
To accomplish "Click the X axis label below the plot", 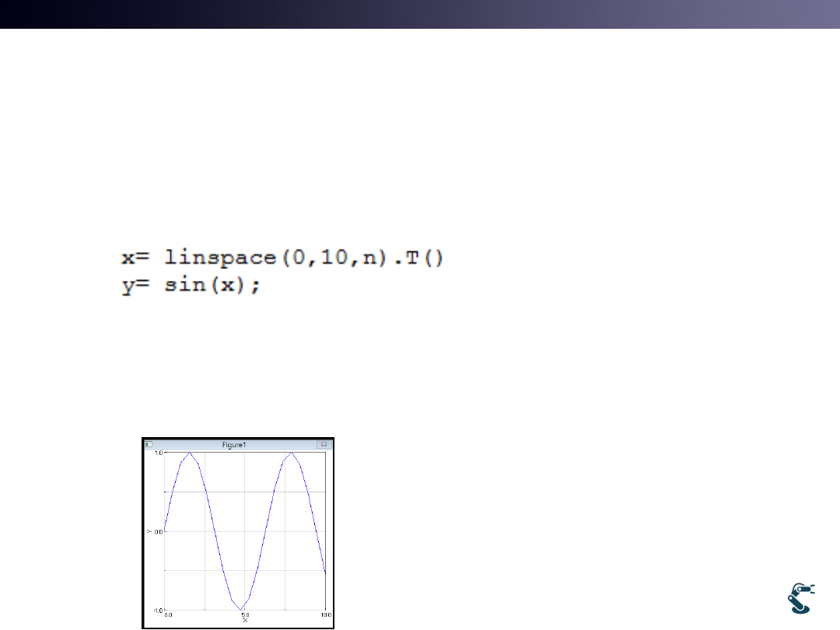I will pos(244,620).
